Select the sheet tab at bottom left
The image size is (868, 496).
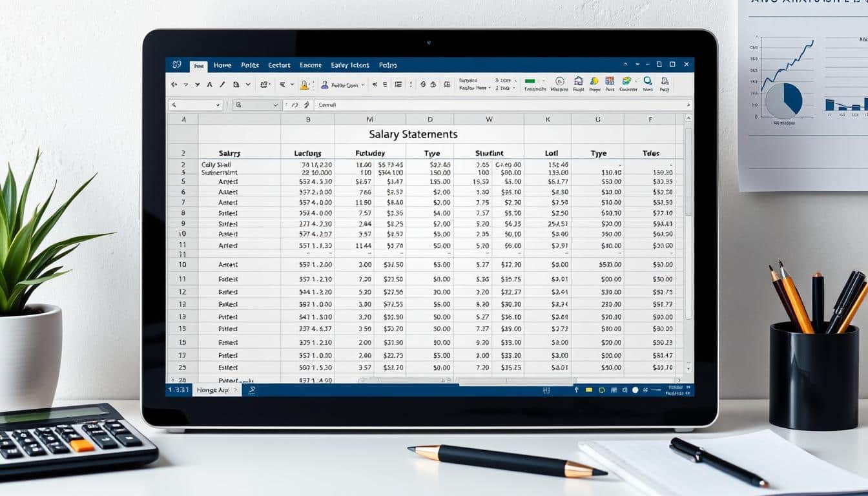[216, 390]
